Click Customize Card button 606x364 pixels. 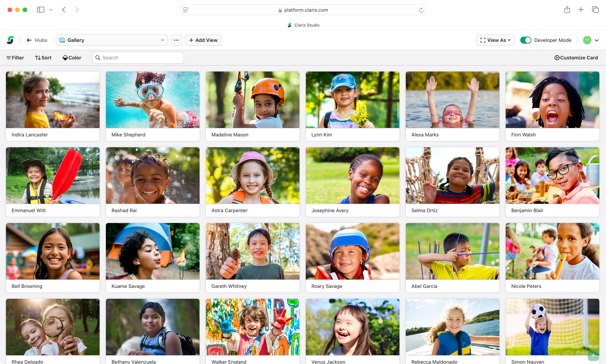(x=576, y=58)
